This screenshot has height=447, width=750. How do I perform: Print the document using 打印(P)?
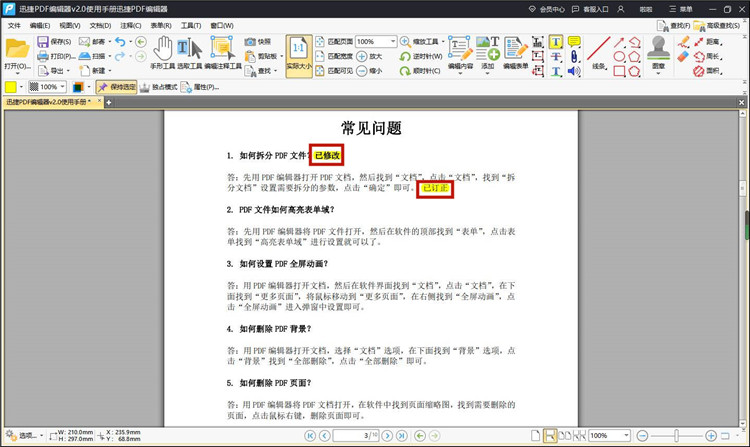[56, 56]
